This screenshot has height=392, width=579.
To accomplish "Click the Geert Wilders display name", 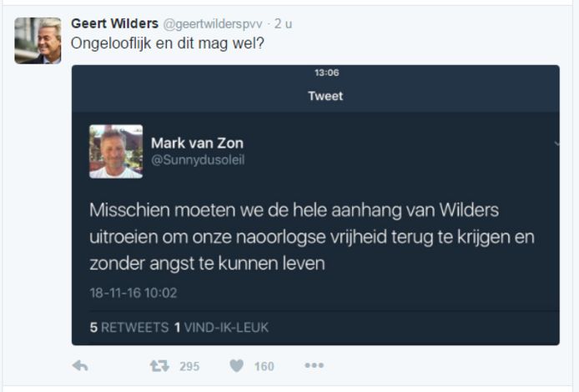I will coord(115,23).
